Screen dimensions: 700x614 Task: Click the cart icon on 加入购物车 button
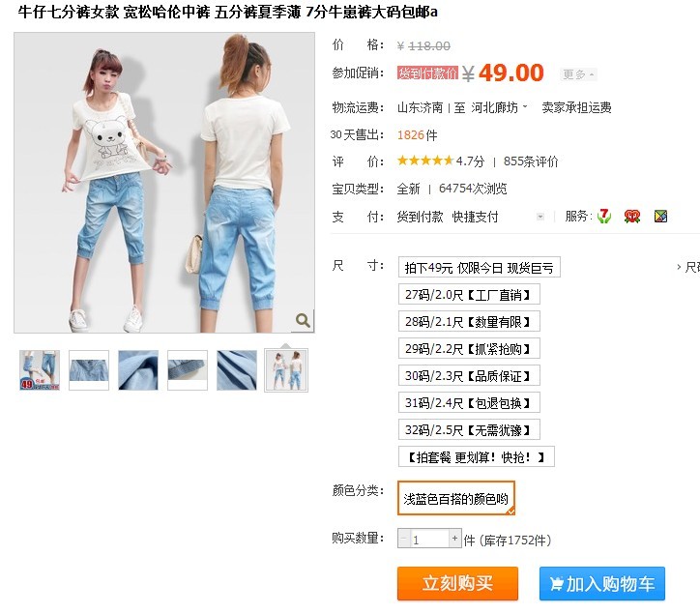point(556,584)
